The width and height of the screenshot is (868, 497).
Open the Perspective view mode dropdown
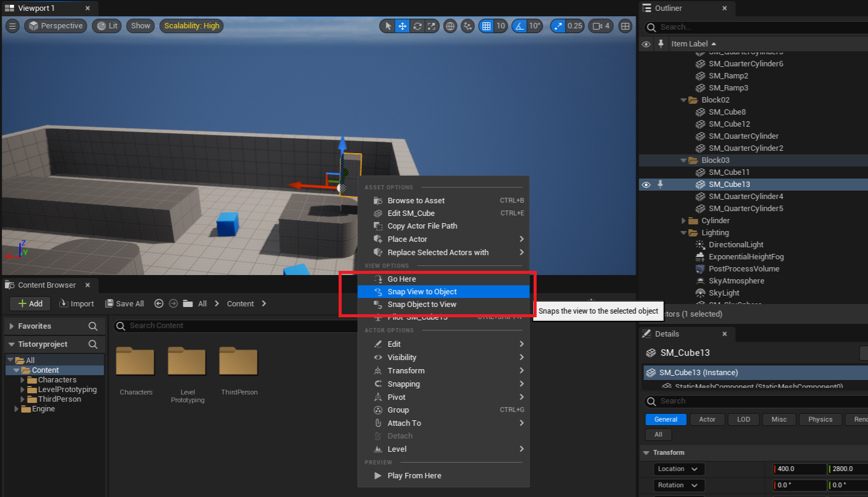pyautogui.click(x=56, y=26)
